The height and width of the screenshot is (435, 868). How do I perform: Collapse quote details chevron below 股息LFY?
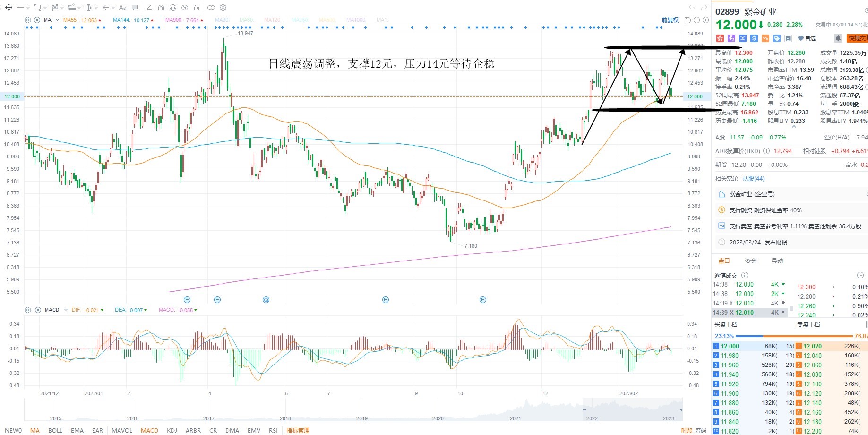(794, 127)
